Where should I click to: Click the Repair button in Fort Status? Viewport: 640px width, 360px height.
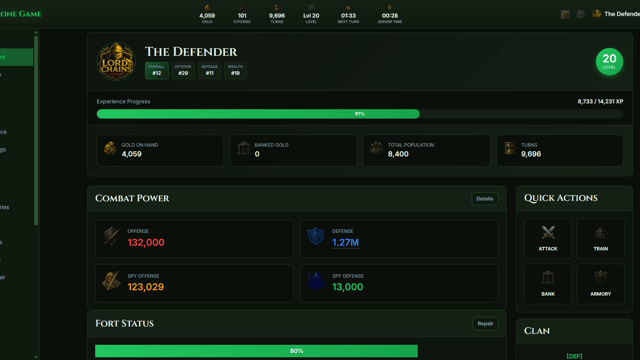pyautogui.click(x=485, y=324)
